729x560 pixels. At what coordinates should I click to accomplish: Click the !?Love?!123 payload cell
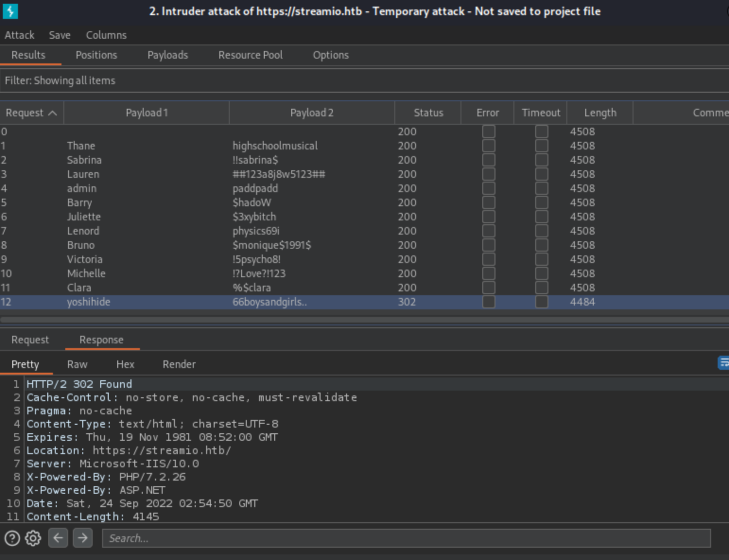(259, 273)
